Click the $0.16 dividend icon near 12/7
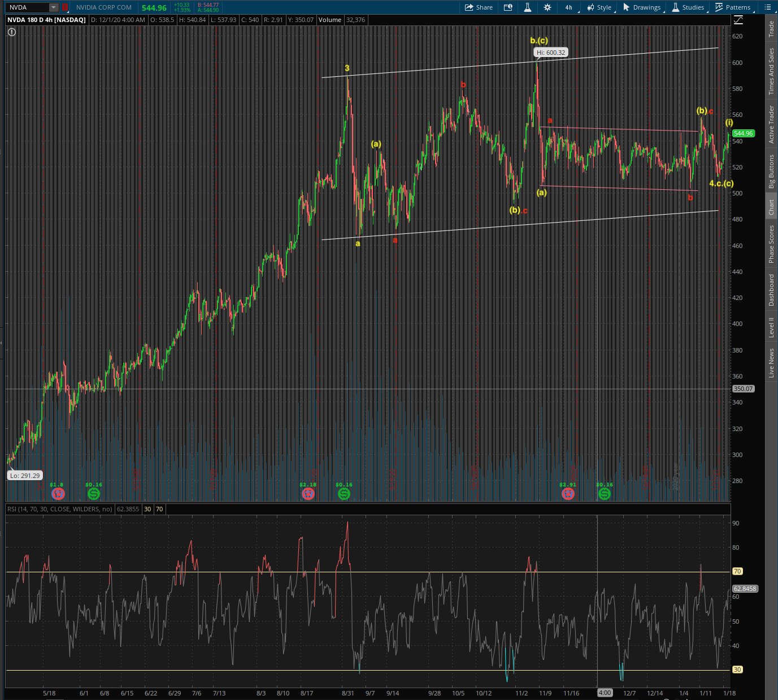The width and height of the screenshot is (778, 700). (x=604, y=494)
